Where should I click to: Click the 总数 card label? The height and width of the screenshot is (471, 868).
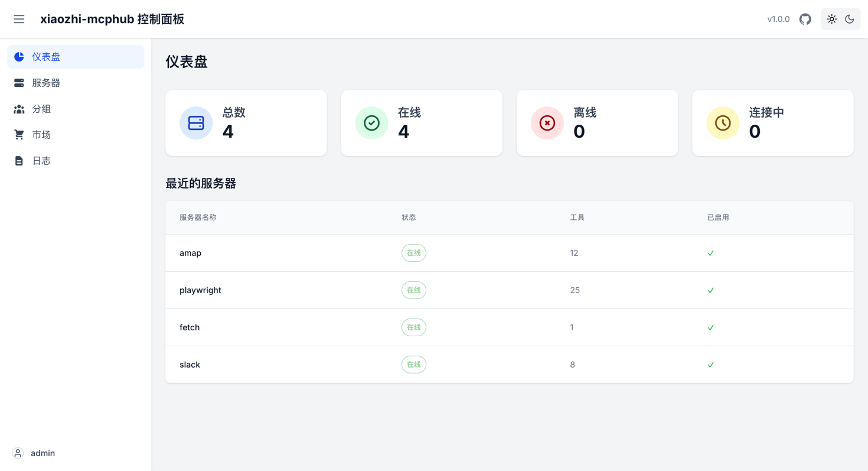click(x=234, y=112)
